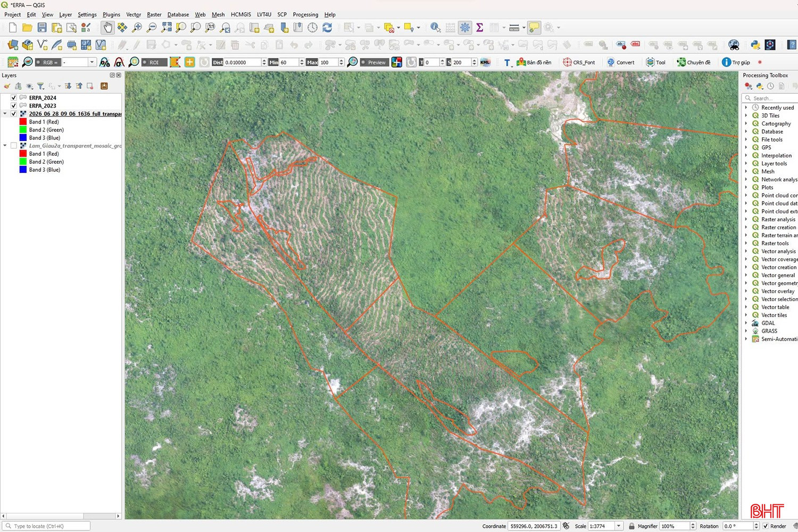This screenshot has width=798, height=532.
Task: Click the Zoom Out magnifier tool
Action: click(152, 27)
